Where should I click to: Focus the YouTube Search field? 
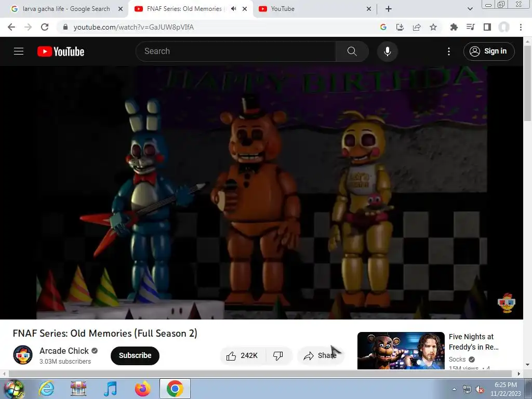(x=235, y=51)
